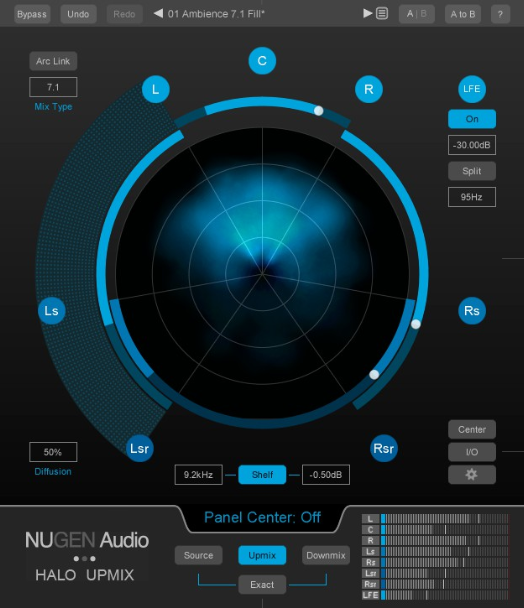
Task: Click the side arc handle near Rs
Action: pyautogui.click(x=415, y=324)
